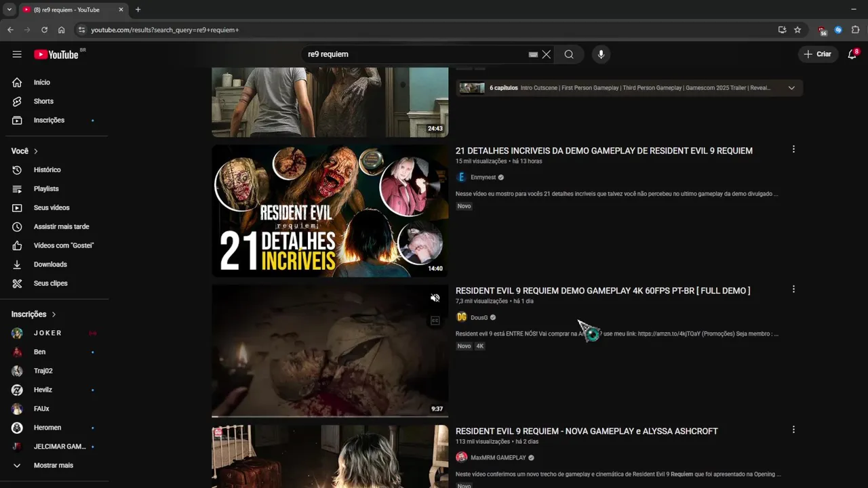This screenshot has height=488, width=868.
Task: Open the Chrome extensions puzzle icon
Action: click(x=855, y=30)
